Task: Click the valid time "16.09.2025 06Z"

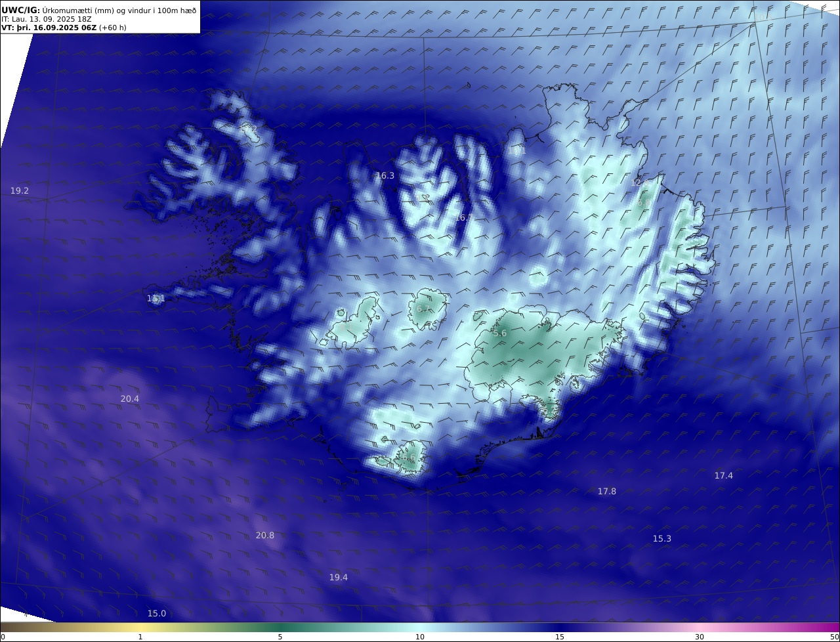Action: point(65,28)
